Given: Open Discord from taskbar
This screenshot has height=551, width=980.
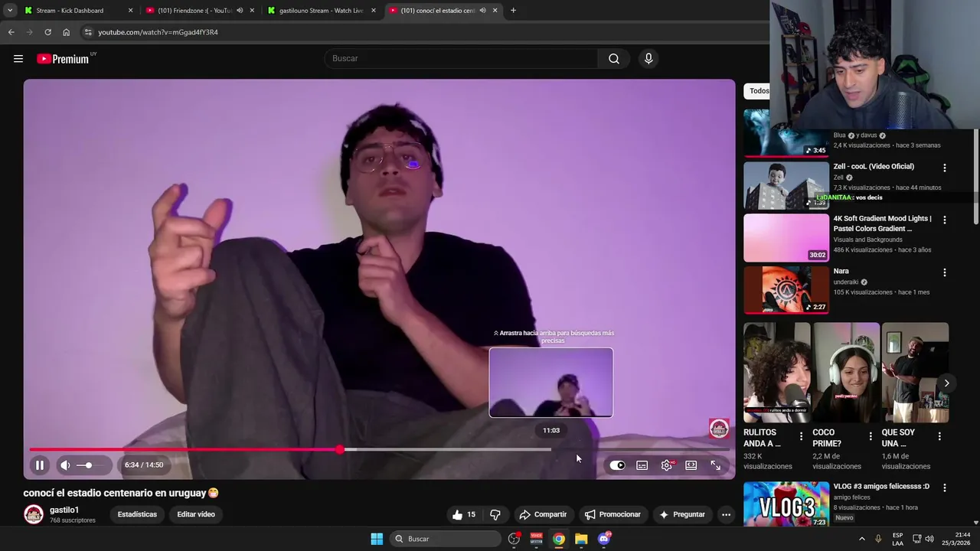Looking at the screenshot, I should [x=604, y=539].
